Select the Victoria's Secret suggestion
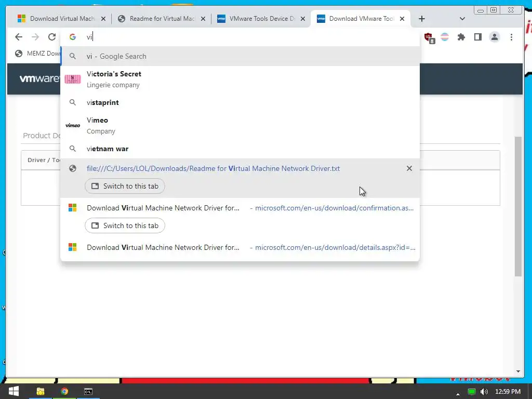 pyautogui.click(x=240, y=79)
